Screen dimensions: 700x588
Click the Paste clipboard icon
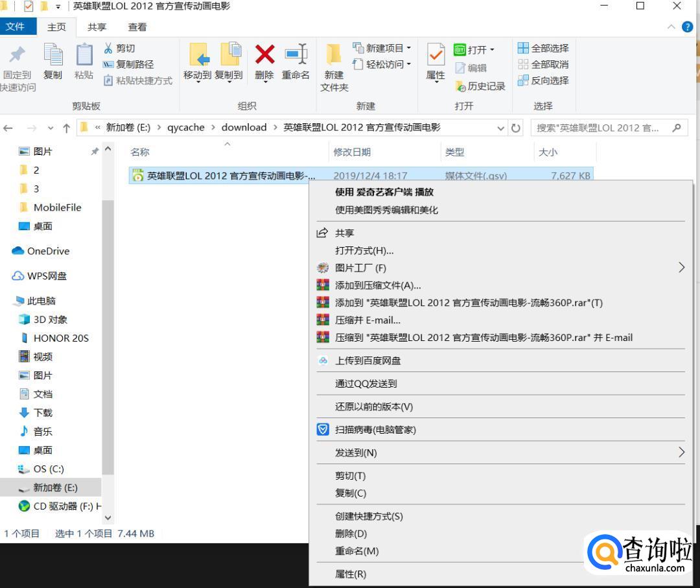point(84,55)
